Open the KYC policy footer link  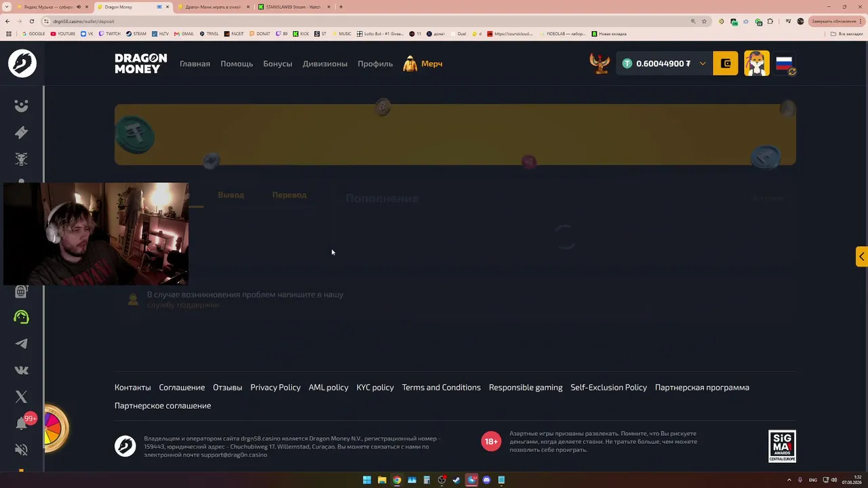point(375,388)
